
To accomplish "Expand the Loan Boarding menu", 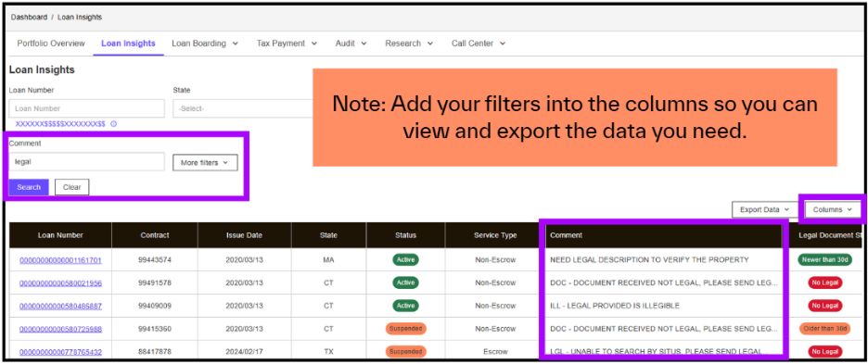I will click(x=205, y=44).
